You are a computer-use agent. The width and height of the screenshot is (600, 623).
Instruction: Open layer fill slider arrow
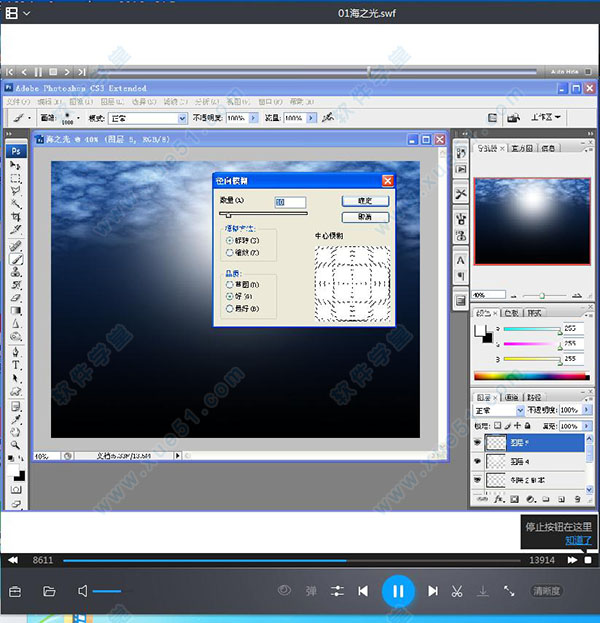586,426
